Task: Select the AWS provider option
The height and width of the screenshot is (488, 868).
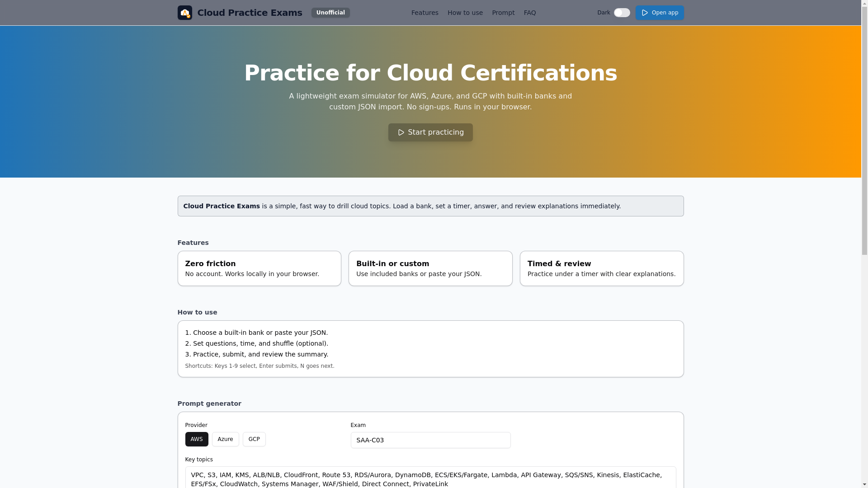Action: pyautogui.click(x=197, y=439)
